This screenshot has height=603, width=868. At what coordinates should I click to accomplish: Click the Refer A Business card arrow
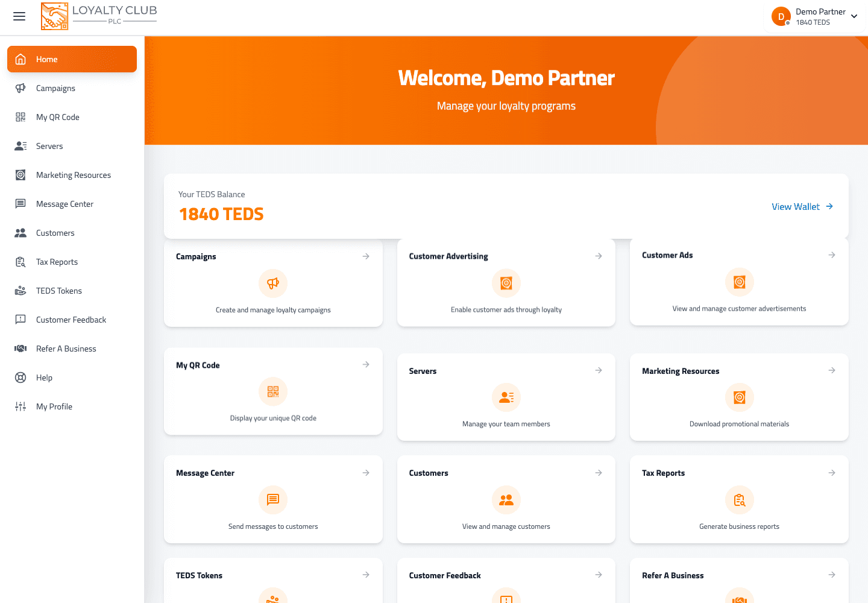(x=832, y=575)
